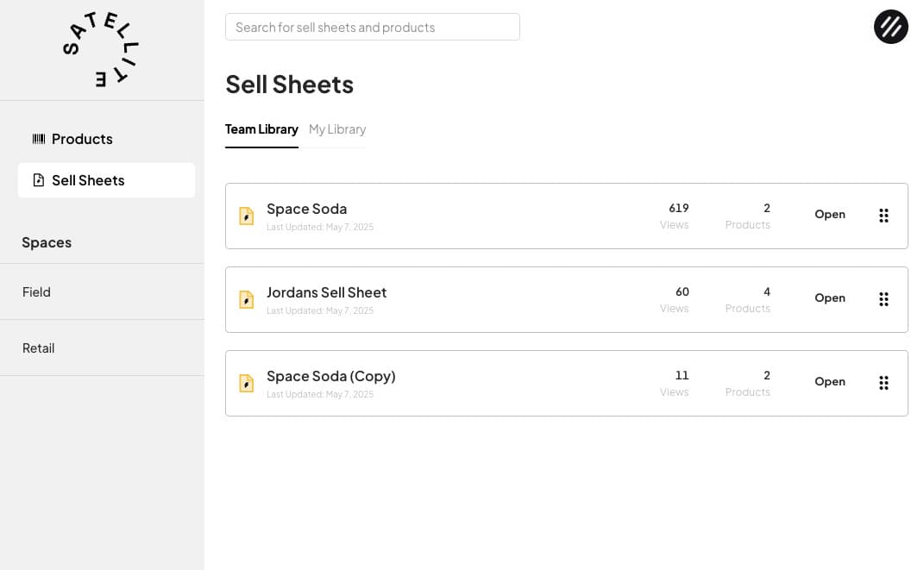
Task: Open the dots menu for Jordans Sell Sheet
Action: (883, 299)
